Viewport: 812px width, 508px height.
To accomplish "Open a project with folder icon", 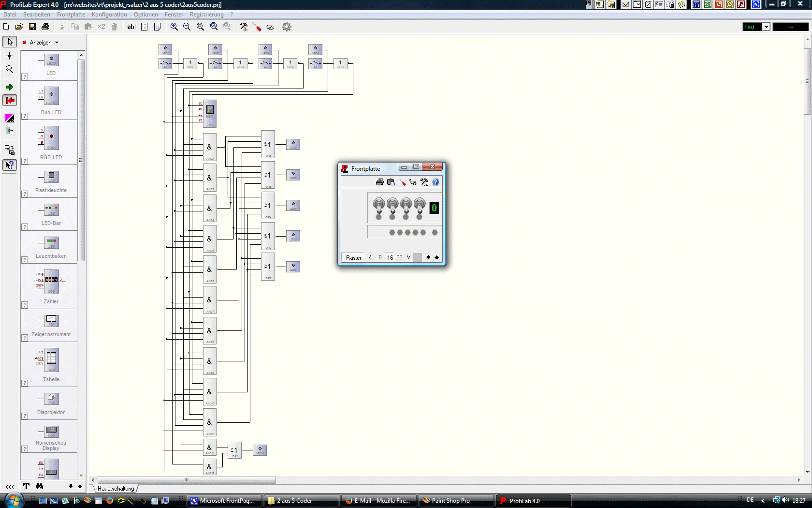I will [x=19, y=27].
